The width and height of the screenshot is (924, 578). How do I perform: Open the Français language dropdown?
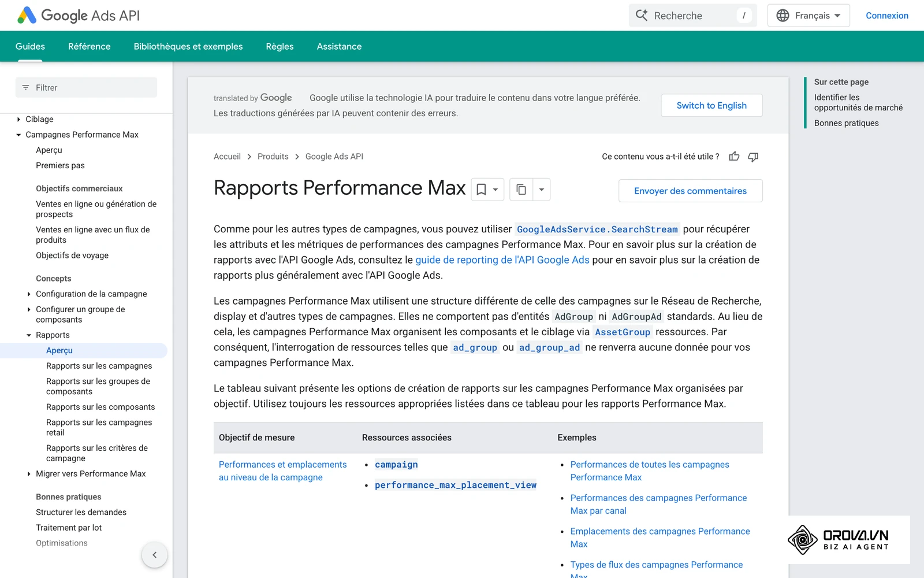coord(808,16)
